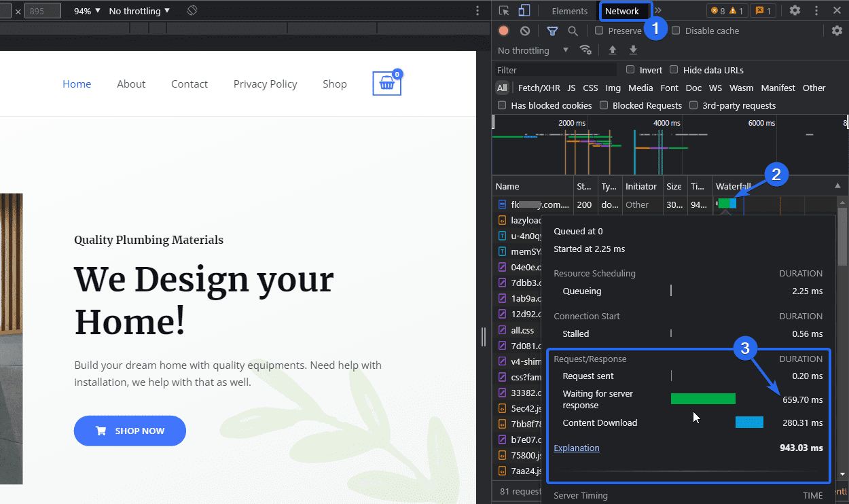Sort by the Waterfall column arrow
Screen dimensions: 849x504
837,186
